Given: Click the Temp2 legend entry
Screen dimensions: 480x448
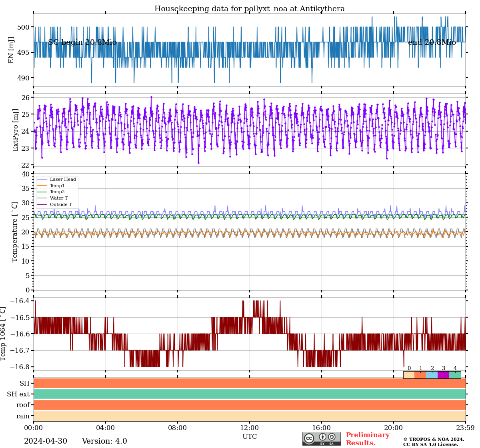Looking at the screenshot, I should click(51, 192).
